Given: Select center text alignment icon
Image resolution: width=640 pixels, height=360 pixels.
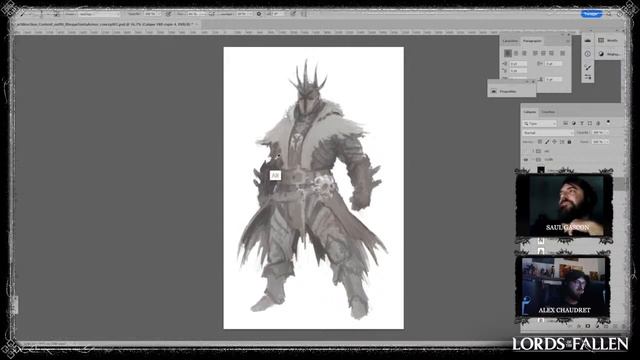Looking at the screenshot, I should point(516,53).
